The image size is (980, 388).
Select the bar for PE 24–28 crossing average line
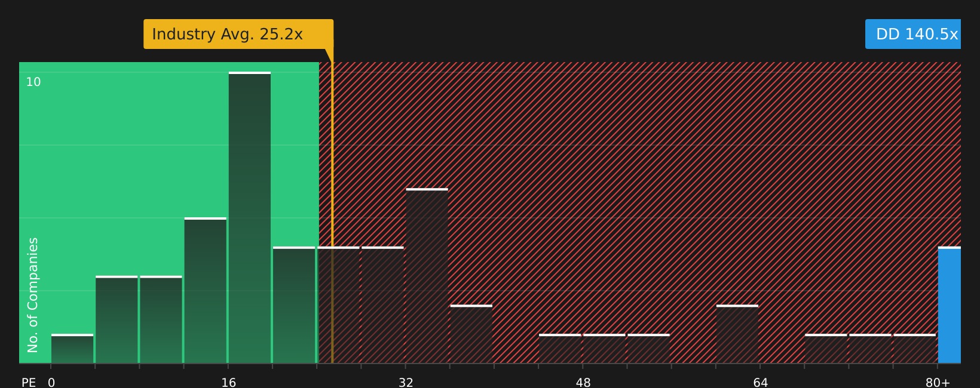pos(338,304)
